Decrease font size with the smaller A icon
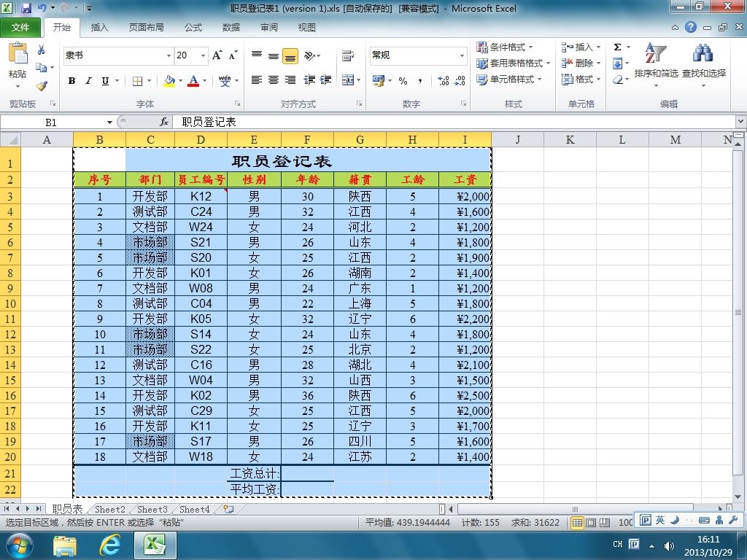Viewport: 747px width, 560px height. tap(233, 55)
